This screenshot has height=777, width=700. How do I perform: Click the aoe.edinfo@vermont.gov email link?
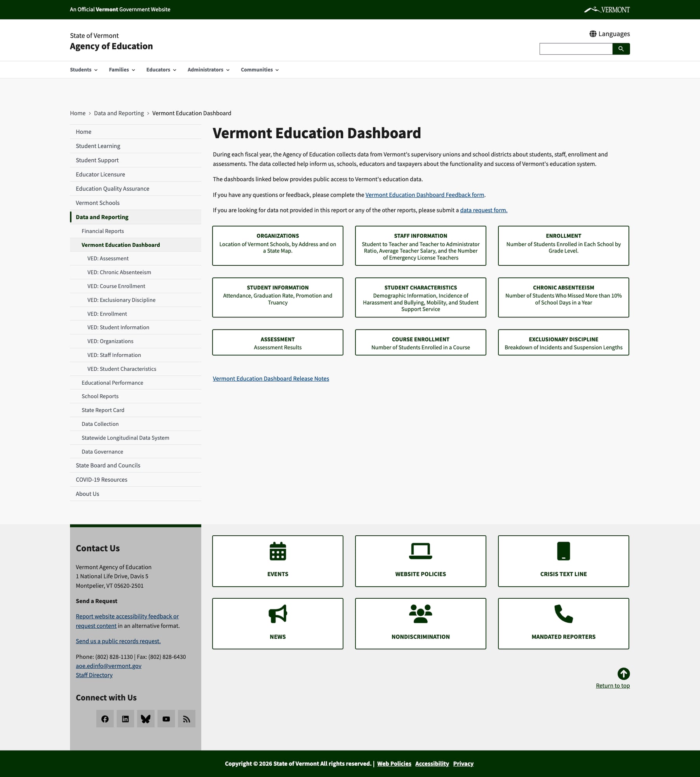(108, 666)
